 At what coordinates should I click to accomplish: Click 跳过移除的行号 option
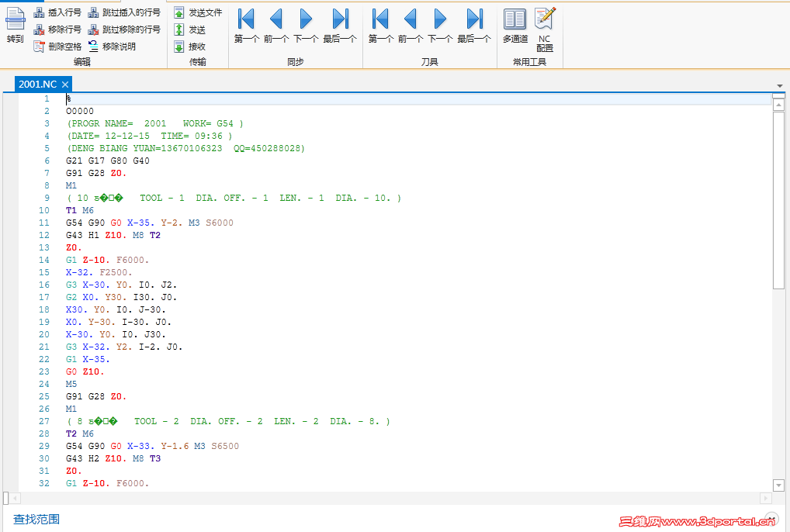click(124, 29)
